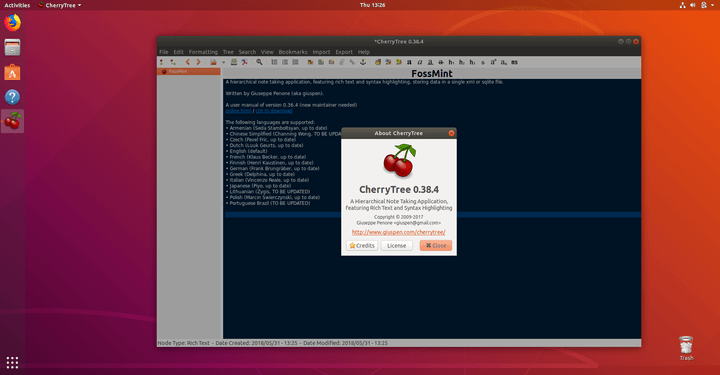720x375 pixels.
Task: Open the Bookmarks menu
Action: point(293,52)
